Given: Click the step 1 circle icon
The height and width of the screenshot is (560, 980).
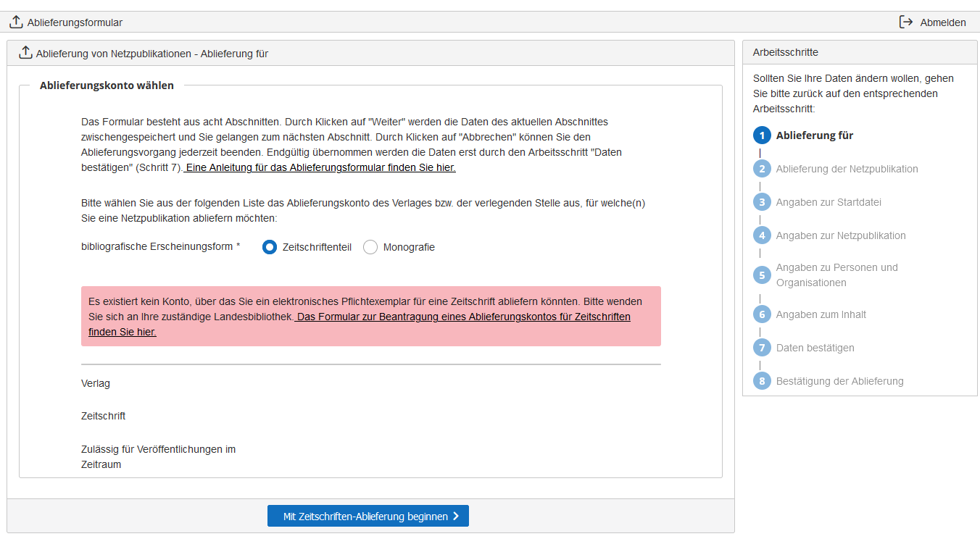Looking at the screenshot, I should 762,135.
